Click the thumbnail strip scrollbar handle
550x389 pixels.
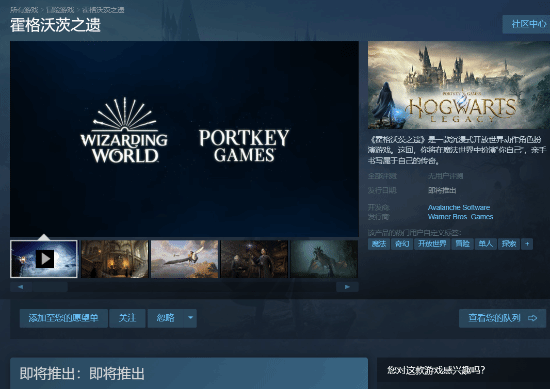pos(50,287)
